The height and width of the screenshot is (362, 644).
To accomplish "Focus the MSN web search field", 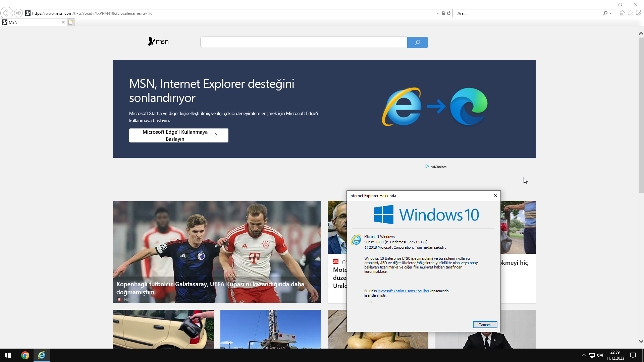I will click(304, 42).
